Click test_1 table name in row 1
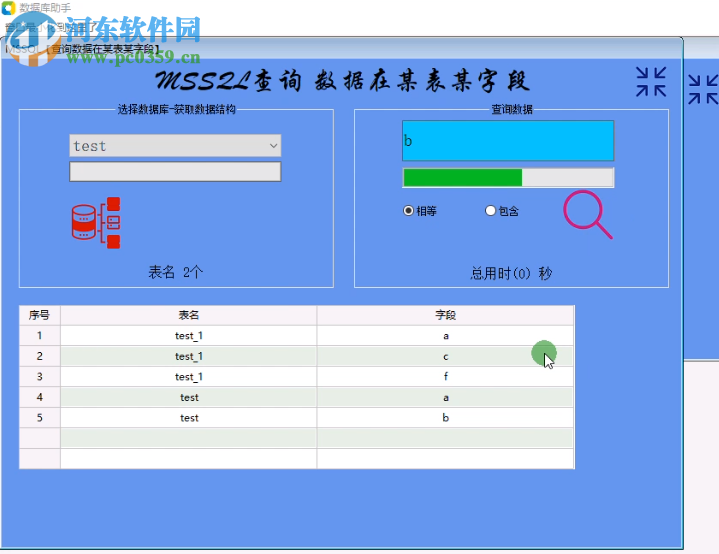The height and width of the screenshot is (554, 719). pos(188,336)
